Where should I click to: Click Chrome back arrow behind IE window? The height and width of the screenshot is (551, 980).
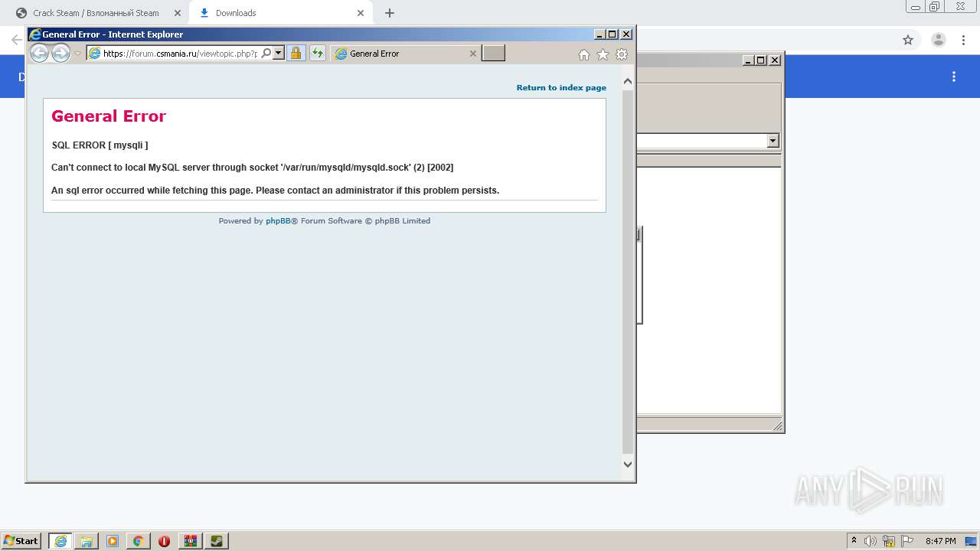[16, 40]
